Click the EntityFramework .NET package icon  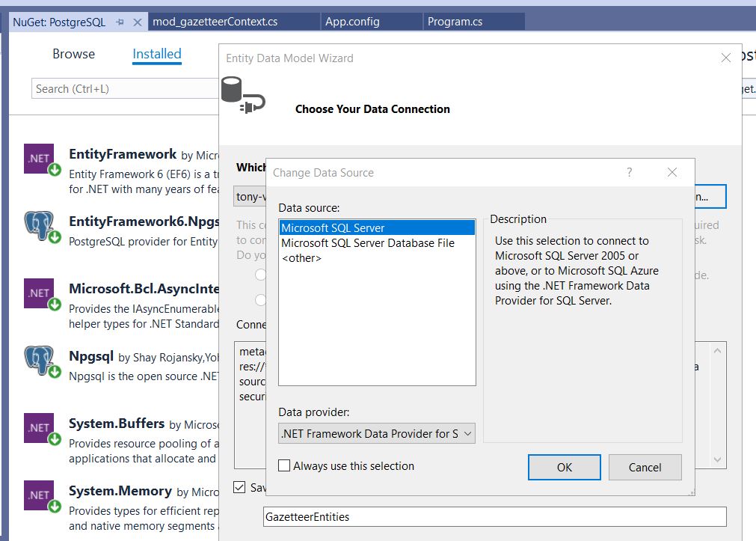tap(39, 159)
